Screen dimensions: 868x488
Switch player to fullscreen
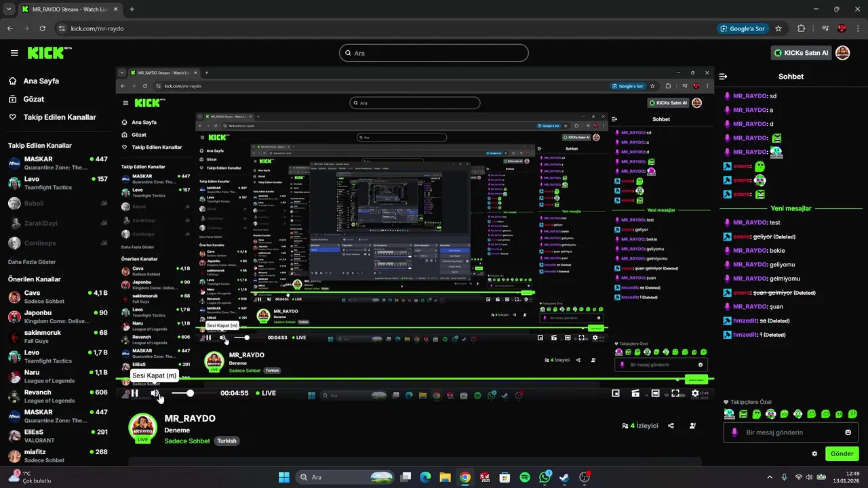pyautogui.click(x=675, y=393)
